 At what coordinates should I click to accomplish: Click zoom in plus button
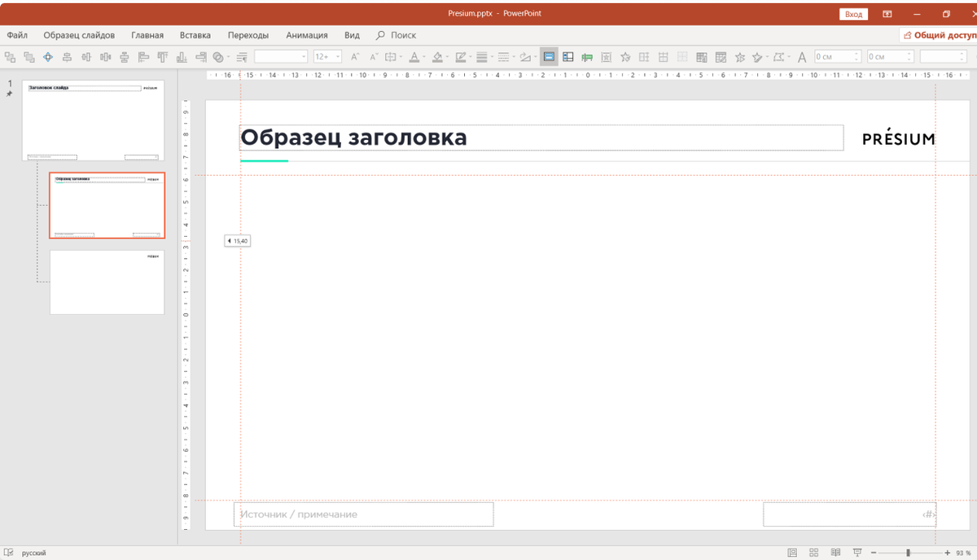click(x=947, y=553)
